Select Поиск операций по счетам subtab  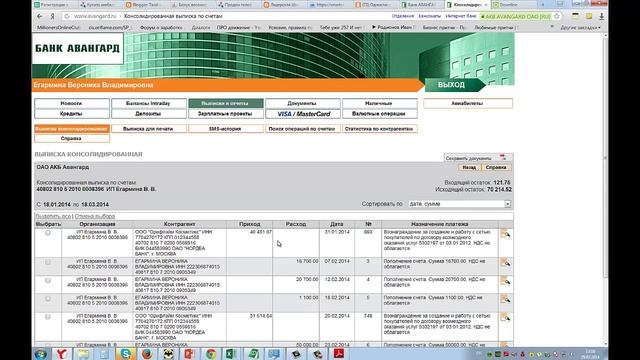pos(302,129)
